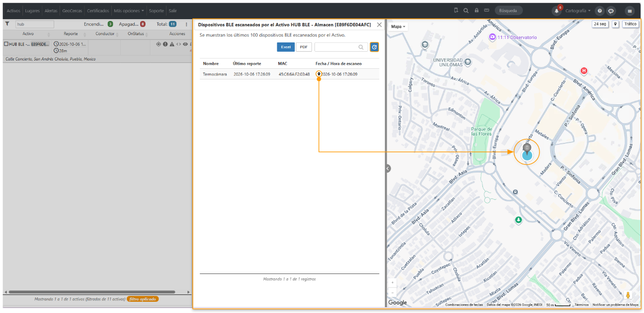The image size is (644, 313).
Task: Click the hospital H marker on map
Action: point(583,71)
